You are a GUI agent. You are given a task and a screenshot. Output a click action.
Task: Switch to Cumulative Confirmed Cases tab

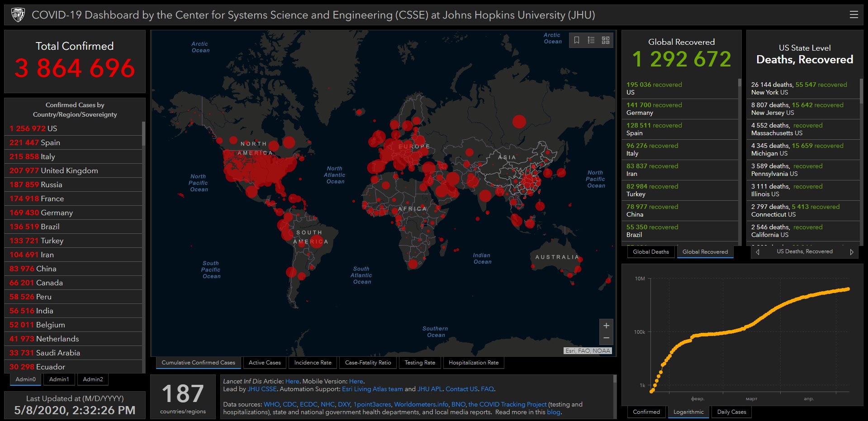(x=198, y=363)
